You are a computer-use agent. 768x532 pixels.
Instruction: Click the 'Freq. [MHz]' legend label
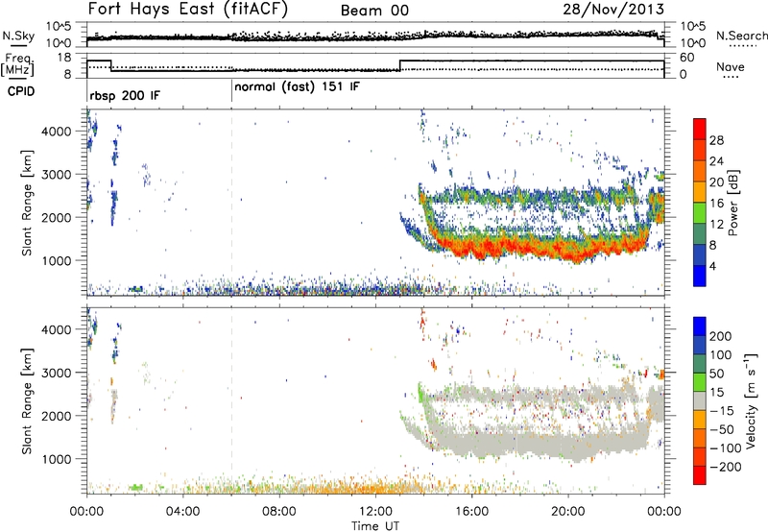click(x=17, y=64)
